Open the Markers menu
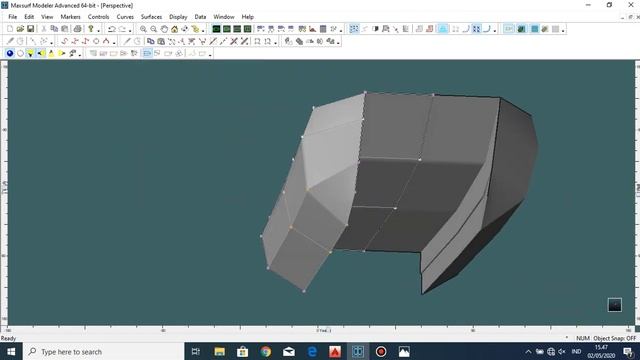This screenshot has height=360, width=640. (x=70, y=17)
